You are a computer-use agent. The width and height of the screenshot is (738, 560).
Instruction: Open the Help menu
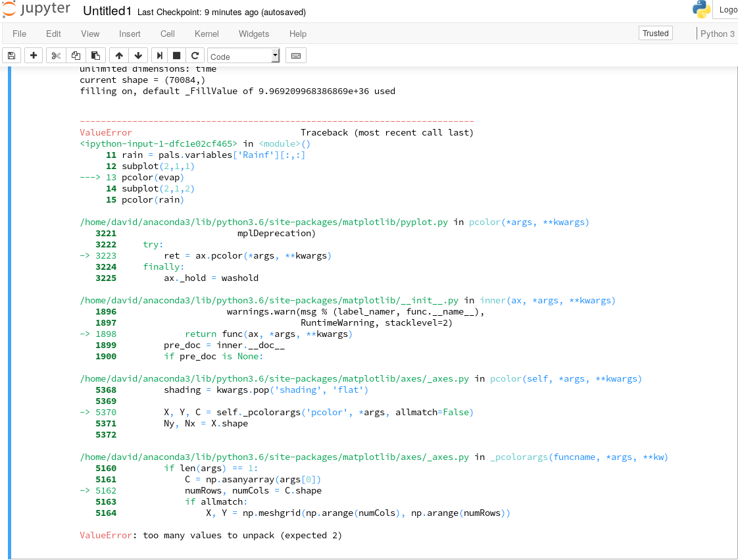click(298, 34)
